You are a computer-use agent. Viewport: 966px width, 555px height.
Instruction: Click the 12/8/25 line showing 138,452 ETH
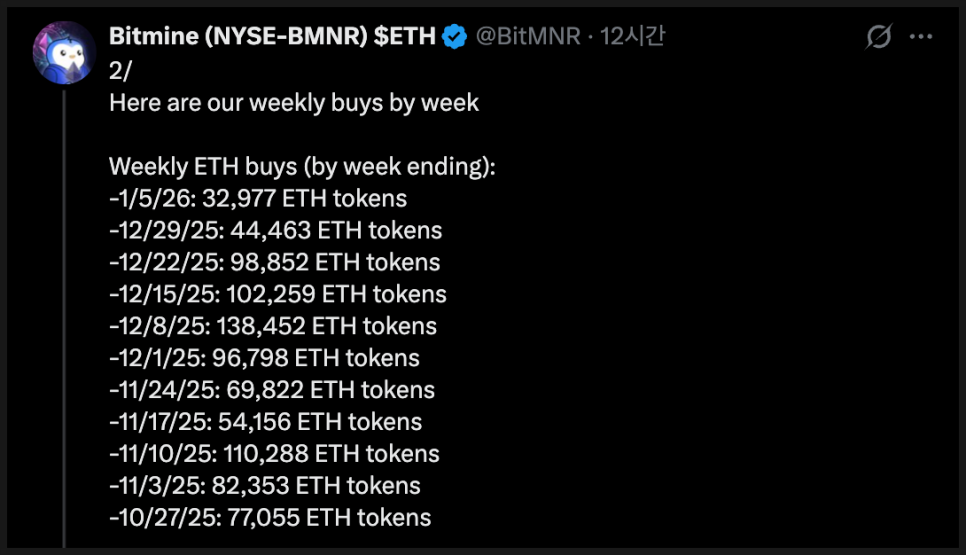[272, 326]
